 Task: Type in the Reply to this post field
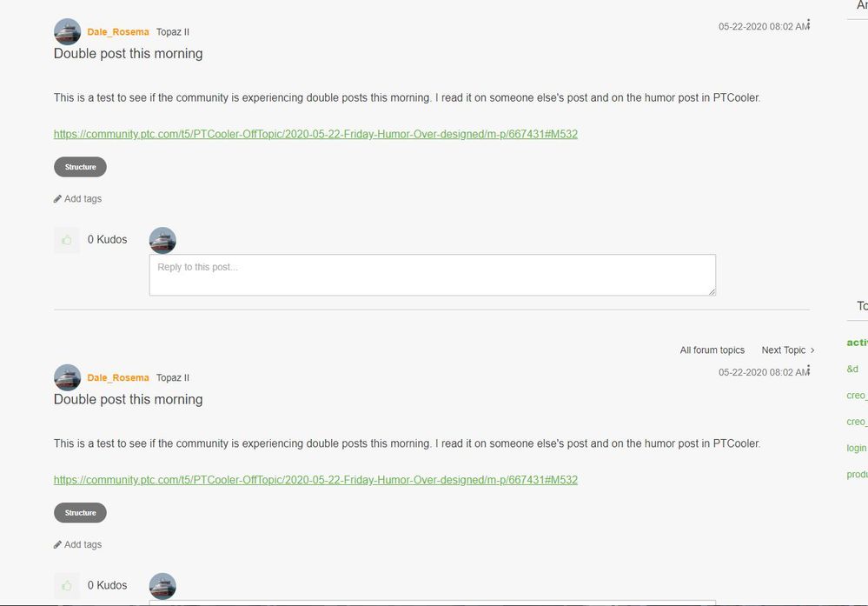tap(432, 275)
